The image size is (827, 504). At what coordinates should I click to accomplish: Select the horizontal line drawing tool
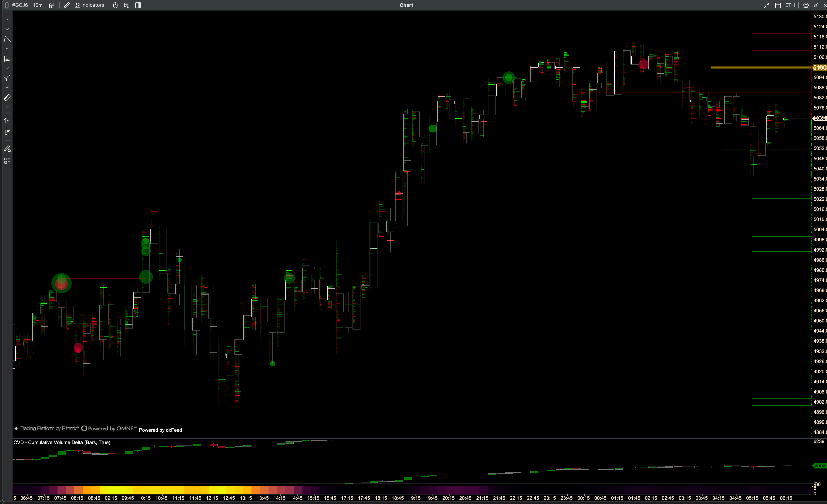[7, 20]
